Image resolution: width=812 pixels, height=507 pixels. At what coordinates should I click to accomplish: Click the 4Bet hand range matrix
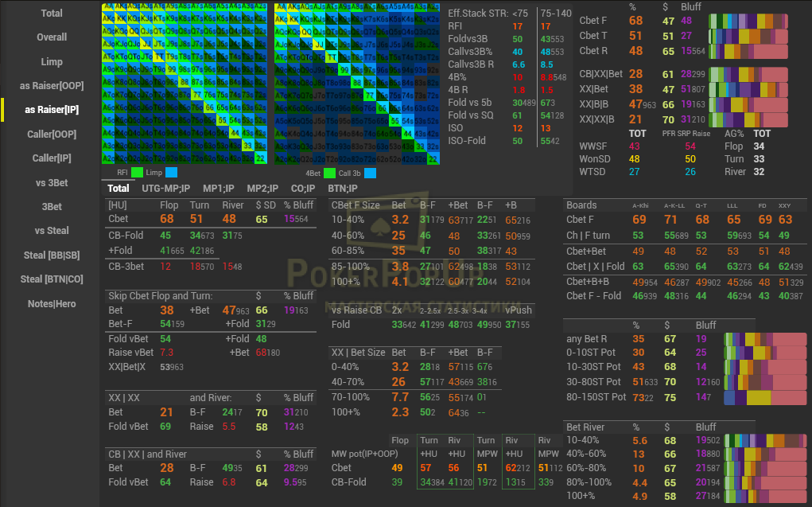coord(357,83)
